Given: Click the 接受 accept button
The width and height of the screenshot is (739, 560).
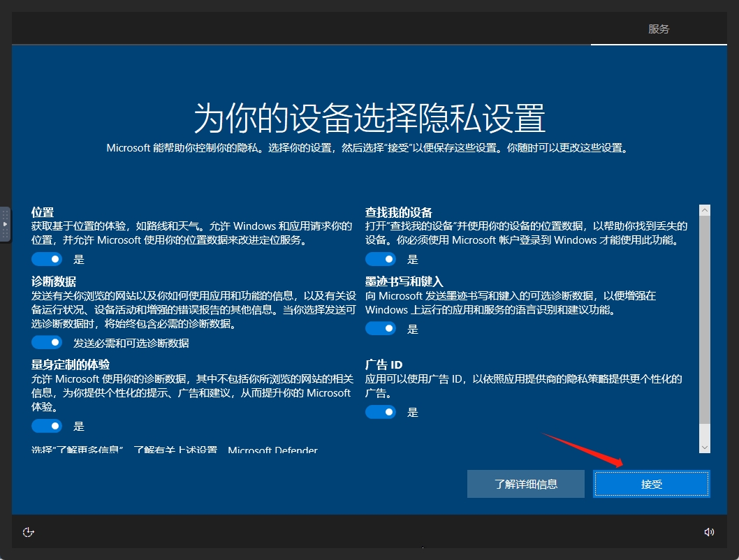Looking at the screenshot, I should 651,483.
